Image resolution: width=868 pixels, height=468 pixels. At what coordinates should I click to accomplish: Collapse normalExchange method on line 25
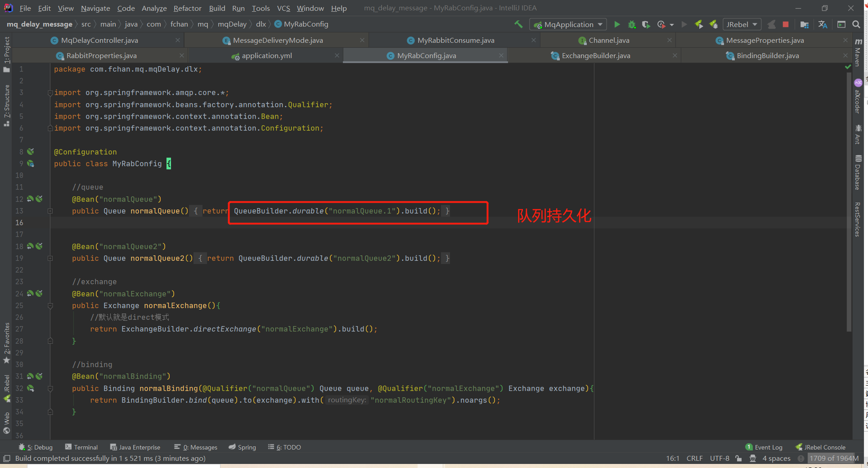[50, 305]
